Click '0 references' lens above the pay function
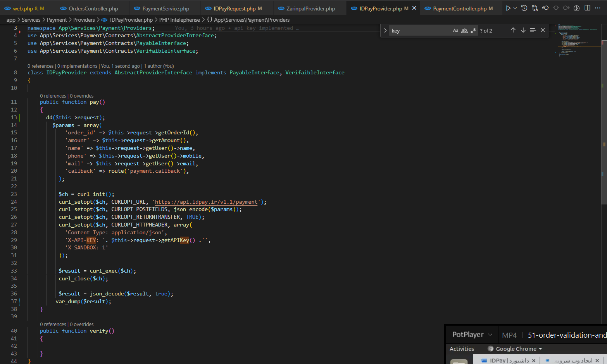 click(x=53, y=96)
